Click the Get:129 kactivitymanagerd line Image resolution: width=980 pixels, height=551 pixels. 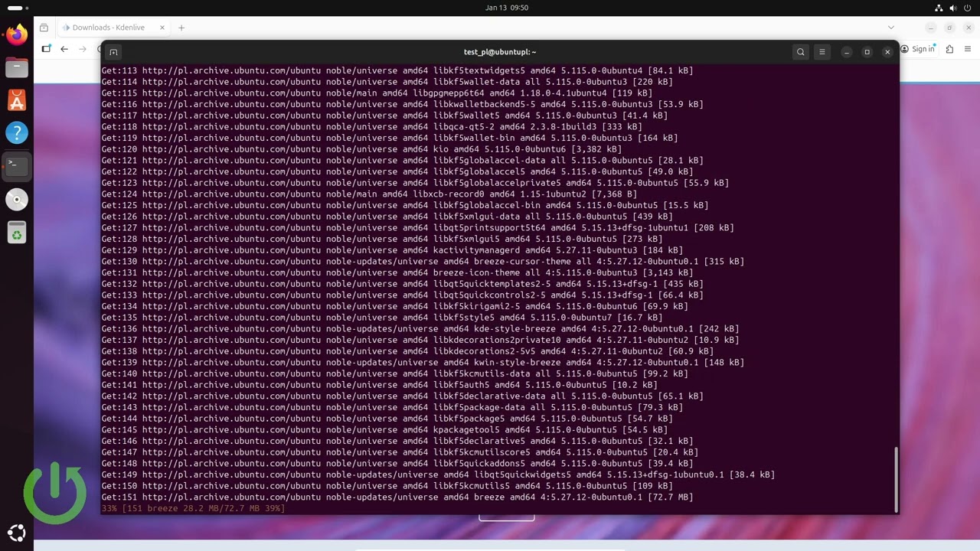pyautogui.click(x=392, y=250)
